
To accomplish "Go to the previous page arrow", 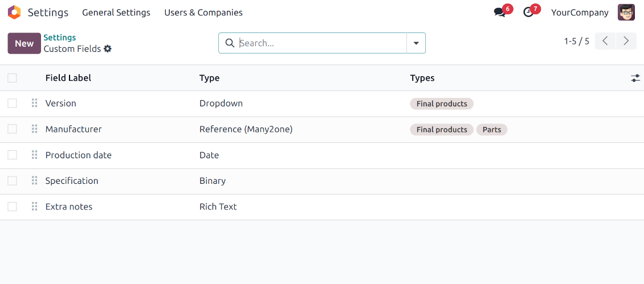I will [605, 41].
